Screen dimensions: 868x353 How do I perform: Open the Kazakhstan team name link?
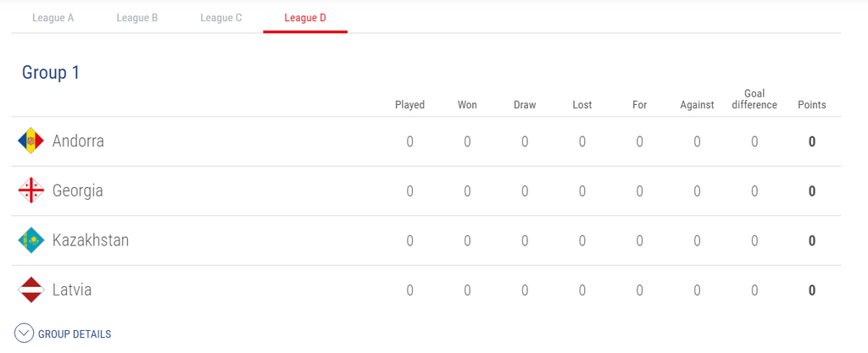[91, 240]
